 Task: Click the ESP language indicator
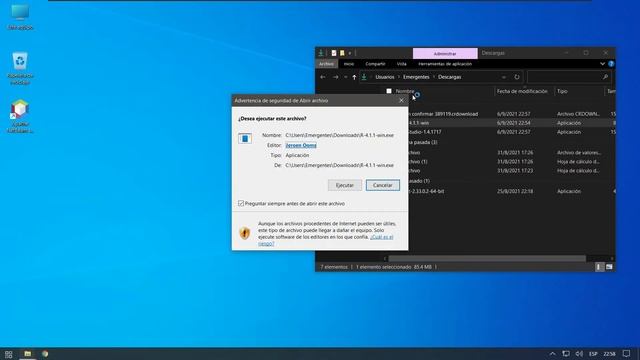(x=593, y=354)
